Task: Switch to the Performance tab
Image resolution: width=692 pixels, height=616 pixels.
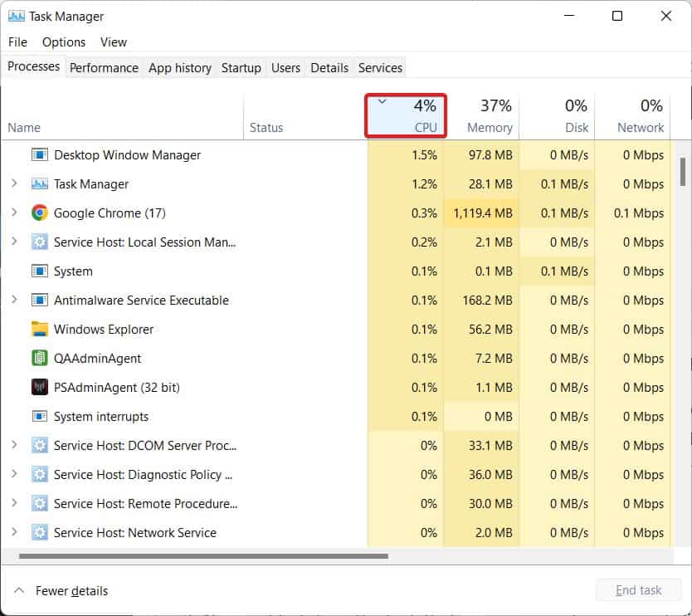Action: 104,68
